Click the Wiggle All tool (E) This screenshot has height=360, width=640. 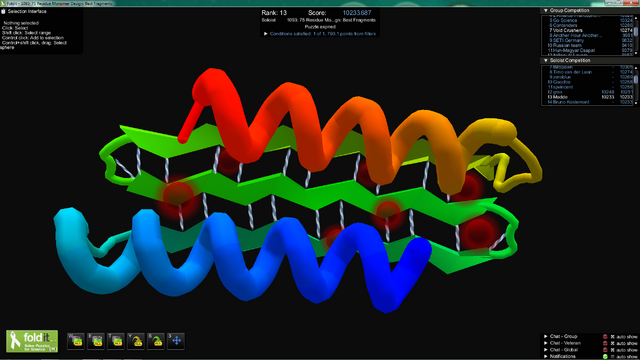(96, 341)
